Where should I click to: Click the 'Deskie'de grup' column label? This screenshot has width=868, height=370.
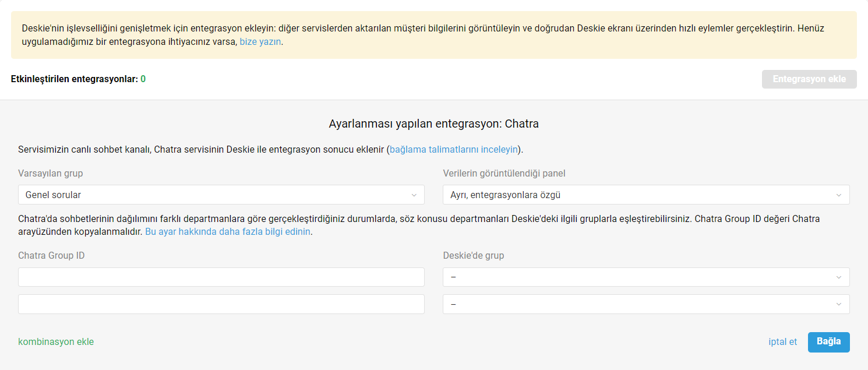474,255
